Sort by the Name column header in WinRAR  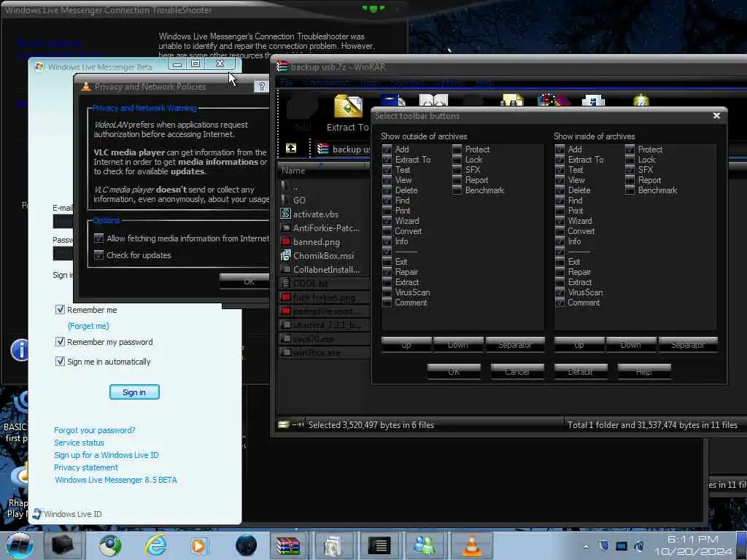[322, 171]
